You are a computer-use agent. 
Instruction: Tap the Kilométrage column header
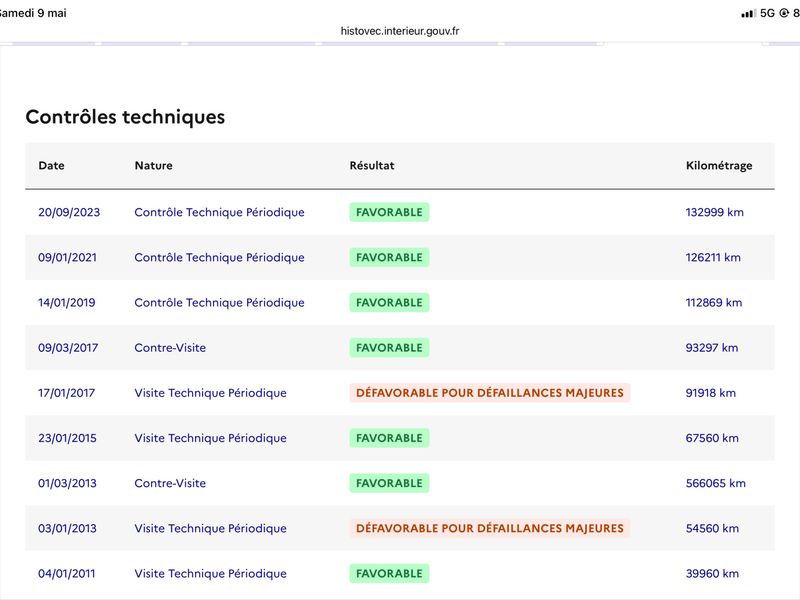click(x=719, y=165)
